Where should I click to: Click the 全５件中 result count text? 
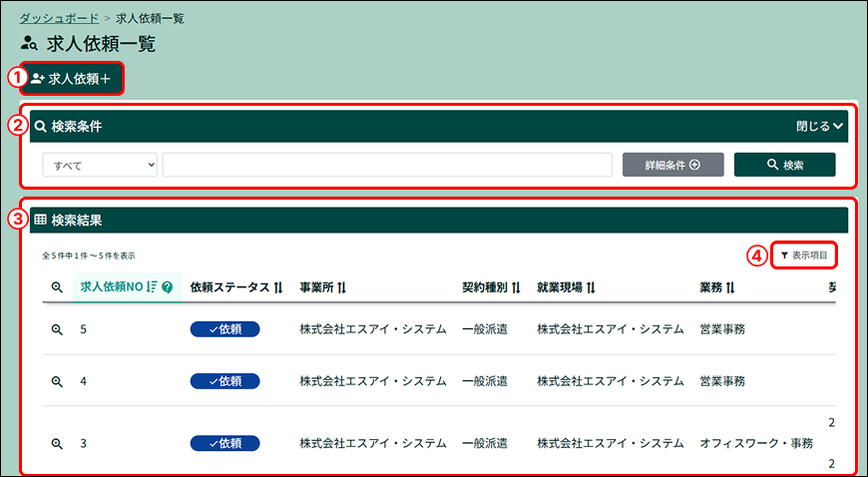[x=89, y=255]
